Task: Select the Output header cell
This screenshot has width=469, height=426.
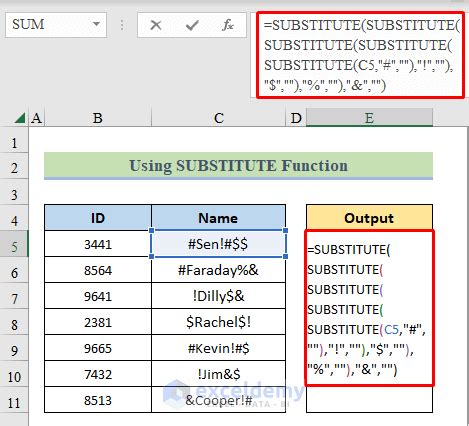Action: [369, 218]
